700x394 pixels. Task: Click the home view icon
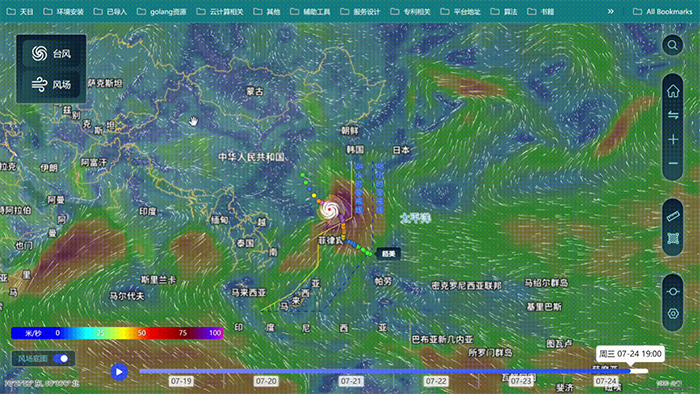coord(673,91)
